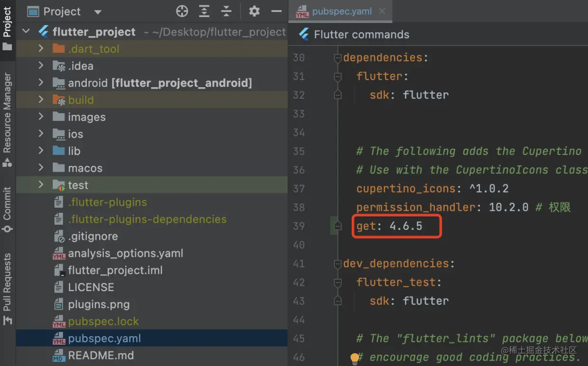Screen dimensions: 588x366
Task: Expand the .dart_tool folder
Action: 41,48
